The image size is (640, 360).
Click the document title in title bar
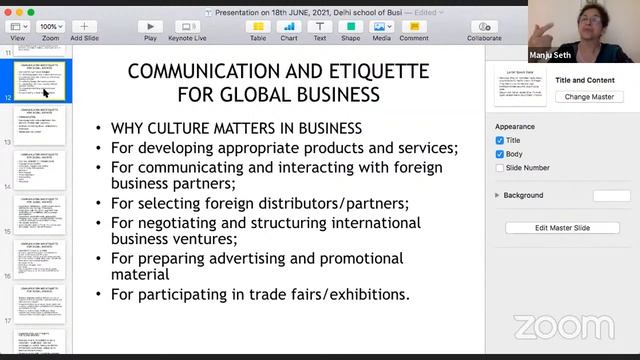coord(309,13)
